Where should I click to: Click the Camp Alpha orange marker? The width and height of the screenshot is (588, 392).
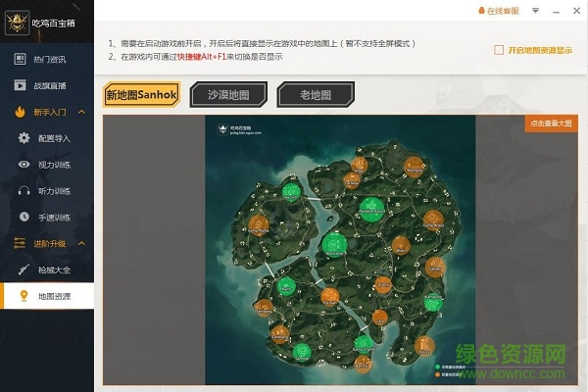coord(259,224)
